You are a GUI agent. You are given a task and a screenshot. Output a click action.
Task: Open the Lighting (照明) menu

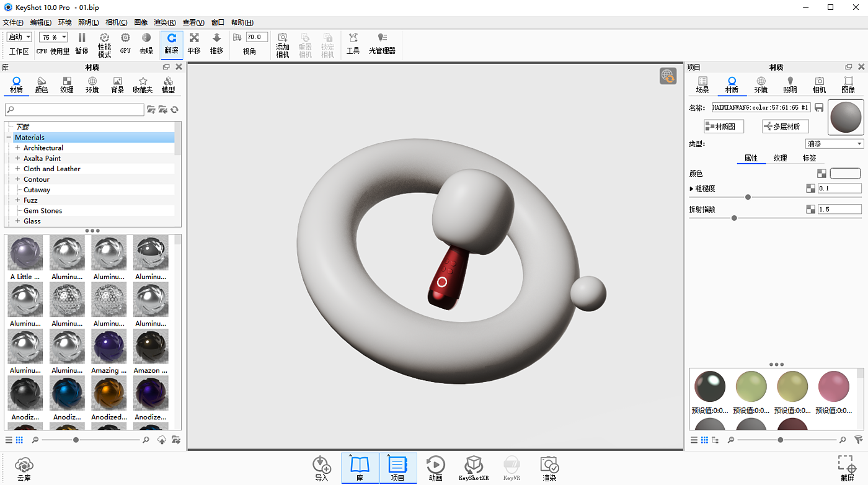click(88, 22)
